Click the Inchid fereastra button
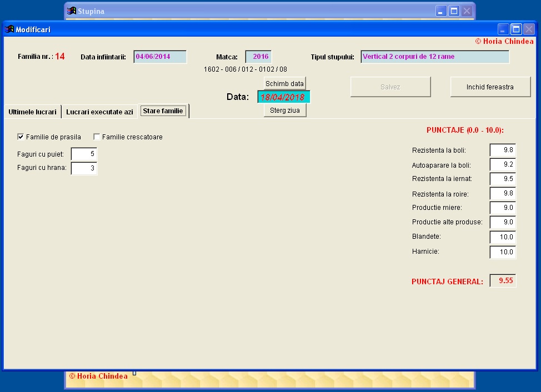541x392 pixels. tap(490, 87)
